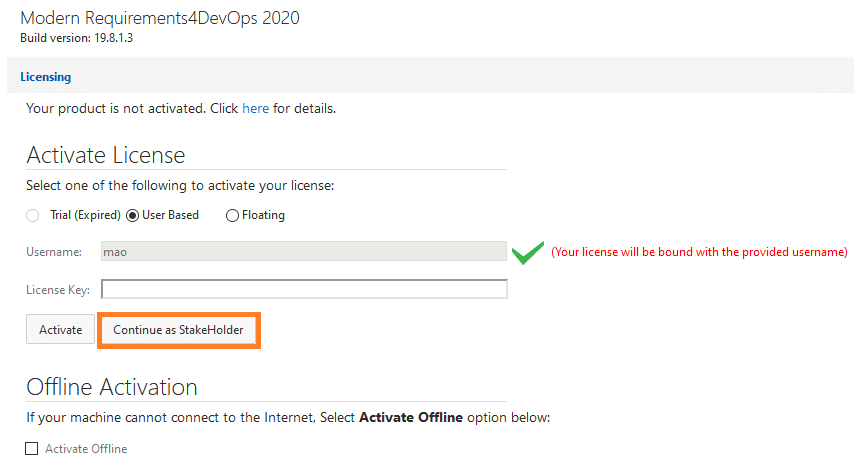
Task: Click Continue as StakeHolder button
Action: [x=179, y=330]
